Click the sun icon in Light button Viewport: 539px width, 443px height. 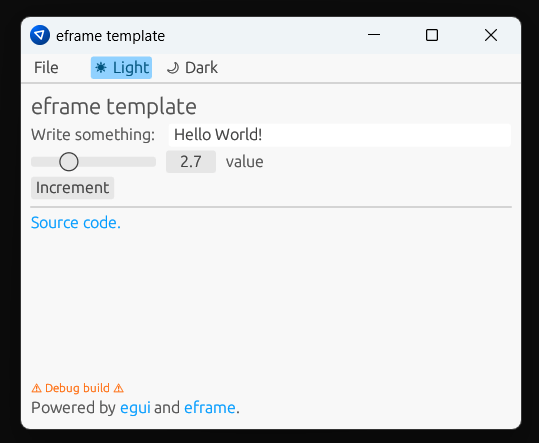(x=101, y=68)
